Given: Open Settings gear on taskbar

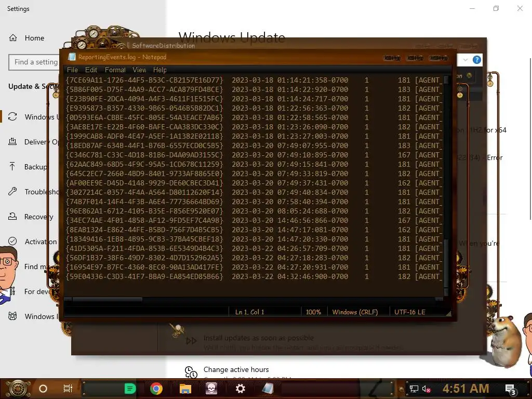Looking at the screenshot, I should tap(240, 389).
